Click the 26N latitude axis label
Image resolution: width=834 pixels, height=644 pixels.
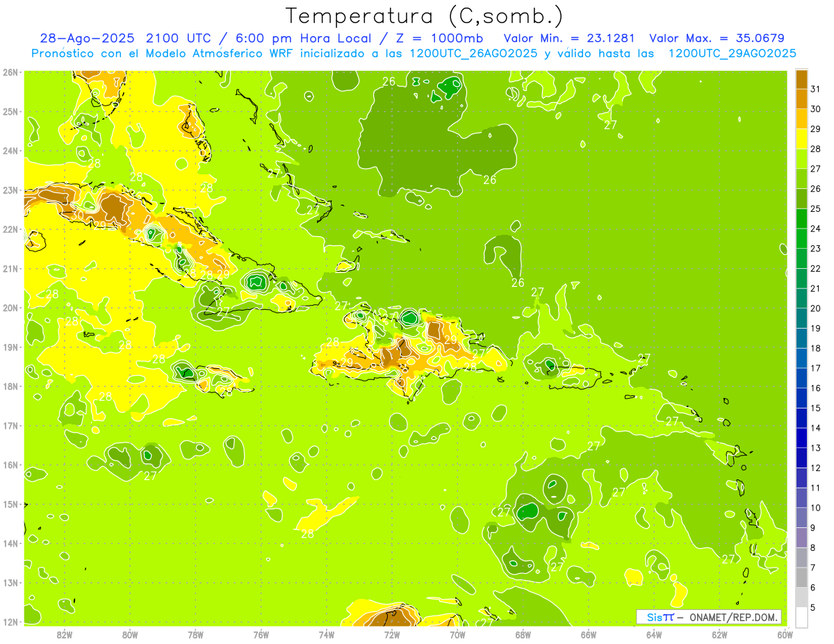point(10,72)
